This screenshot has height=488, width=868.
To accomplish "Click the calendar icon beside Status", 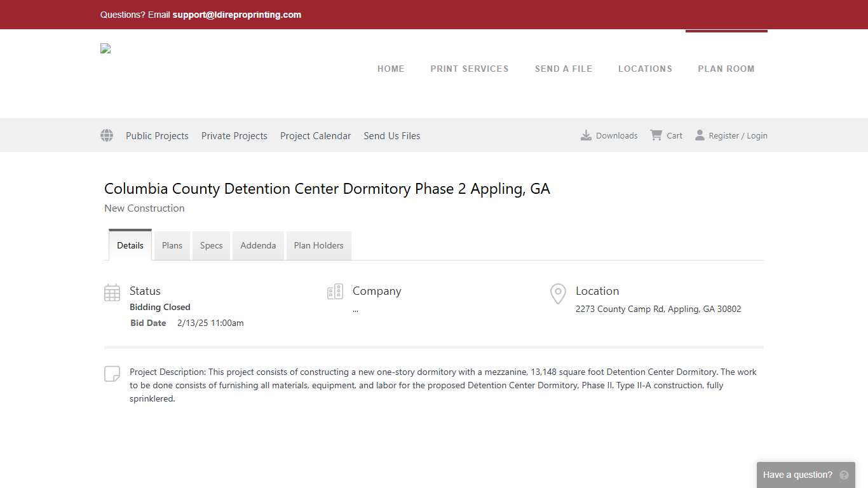I will click(112, 292).
